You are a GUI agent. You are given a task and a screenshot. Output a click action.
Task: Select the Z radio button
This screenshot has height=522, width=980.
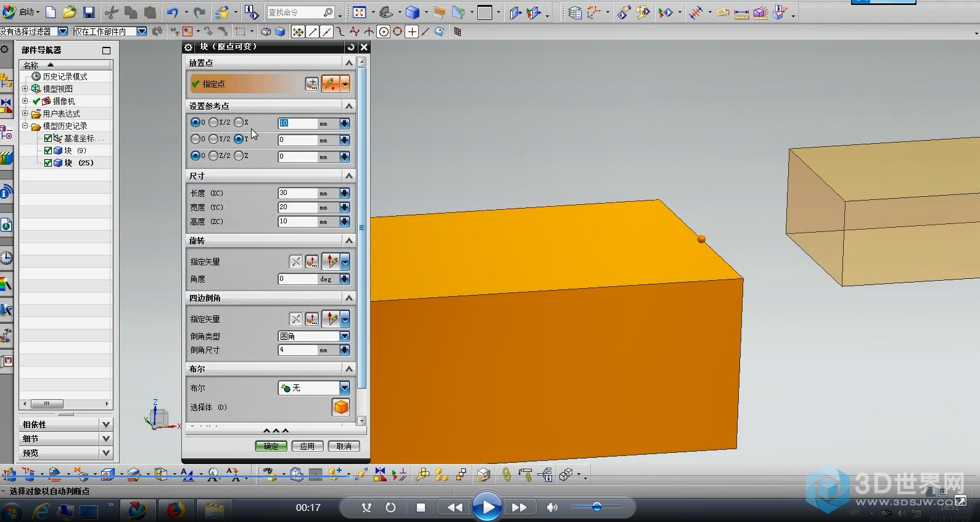(x=239, y=156)
